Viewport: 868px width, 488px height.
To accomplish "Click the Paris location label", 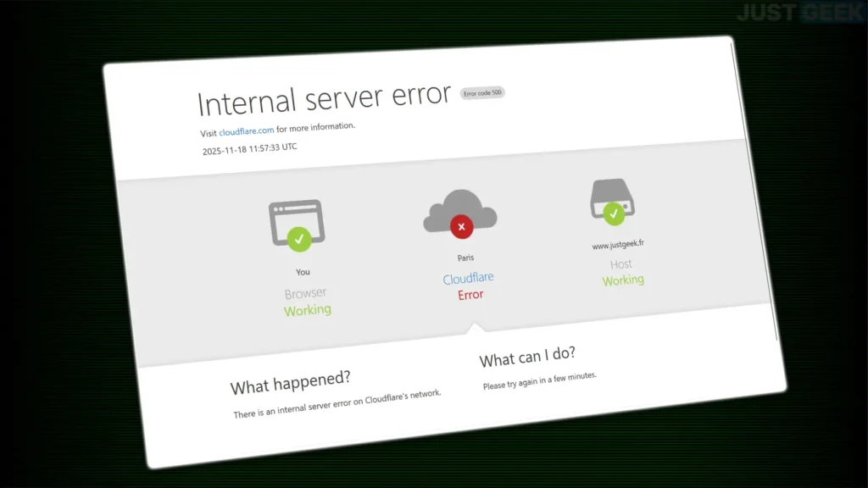I will (465, 258).
